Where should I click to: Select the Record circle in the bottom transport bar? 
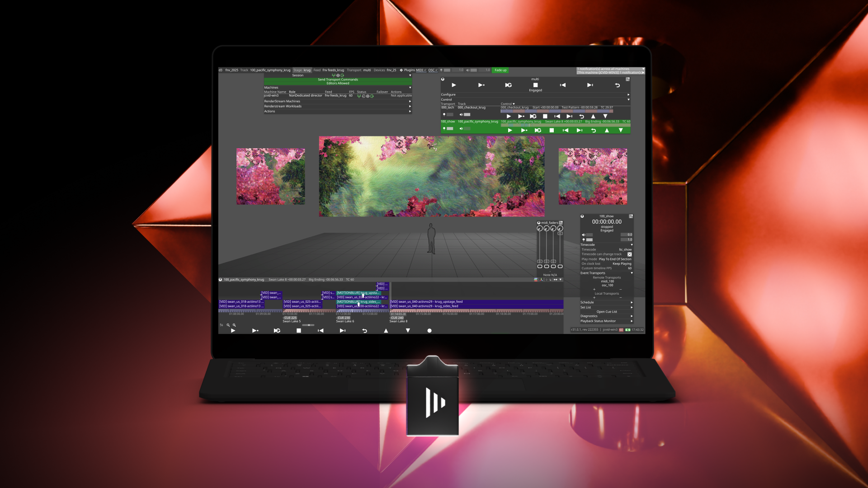pos(429,330)
